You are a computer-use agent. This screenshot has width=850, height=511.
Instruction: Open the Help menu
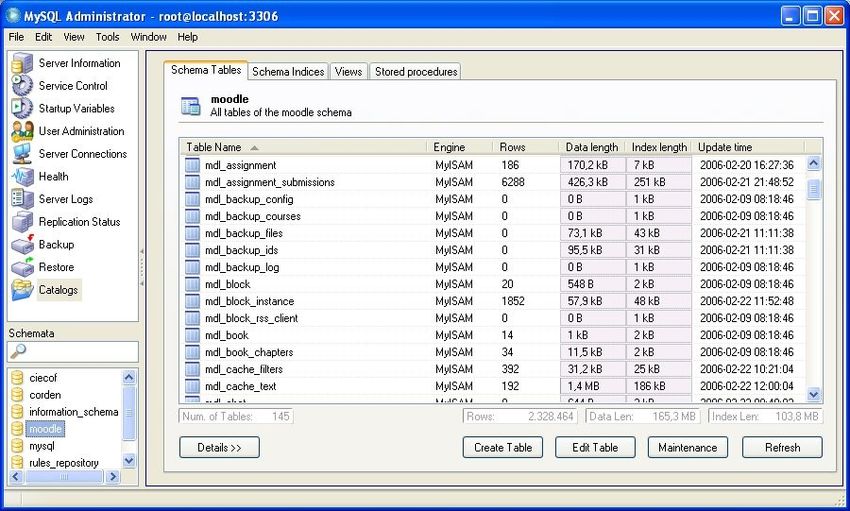(188, 37)
